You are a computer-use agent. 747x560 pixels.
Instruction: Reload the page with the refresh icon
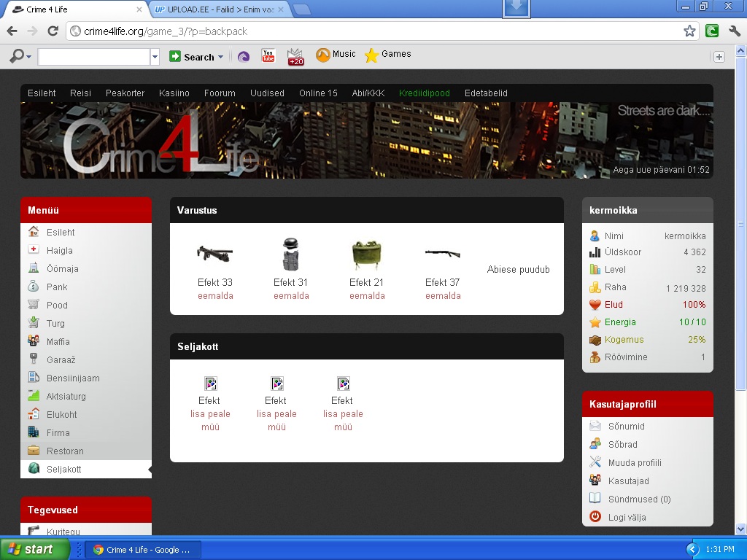pos(53,31)
